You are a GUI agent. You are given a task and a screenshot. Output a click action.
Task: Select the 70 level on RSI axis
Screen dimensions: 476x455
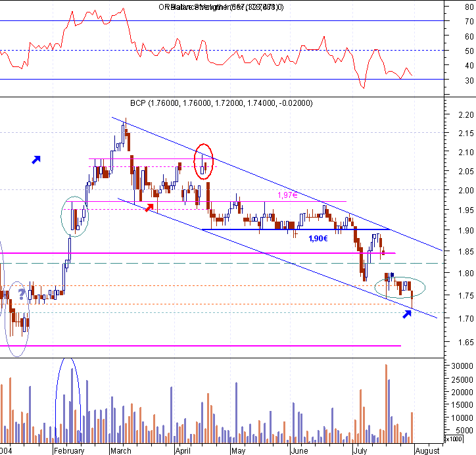(469, 22)
